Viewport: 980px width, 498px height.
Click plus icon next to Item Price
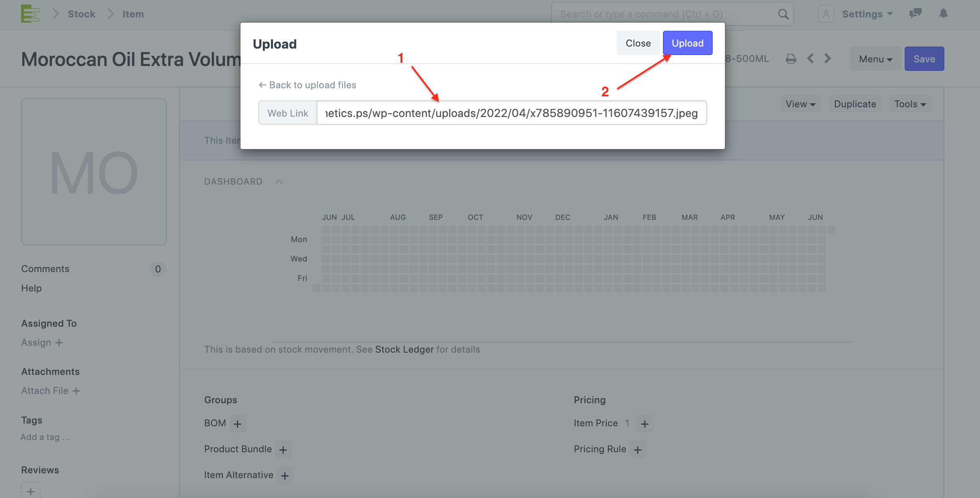(x=645, y=424)
